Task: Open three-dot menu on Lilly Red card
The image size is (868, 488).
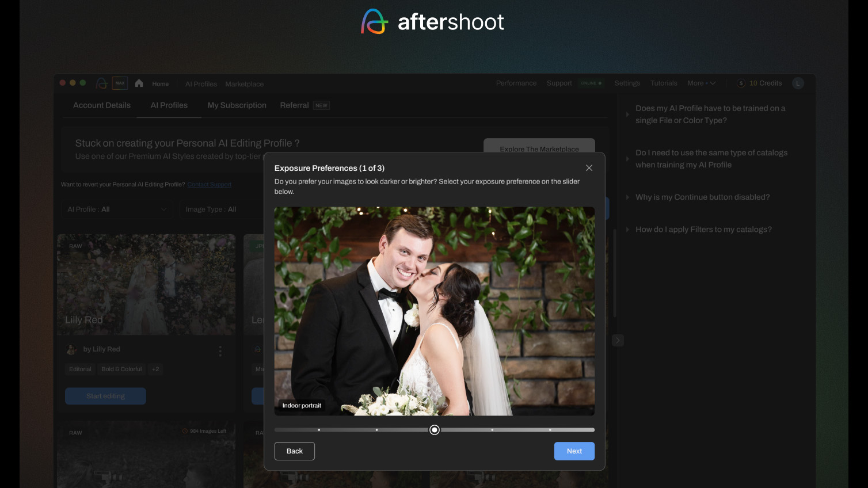Action: tap(220, 351)
